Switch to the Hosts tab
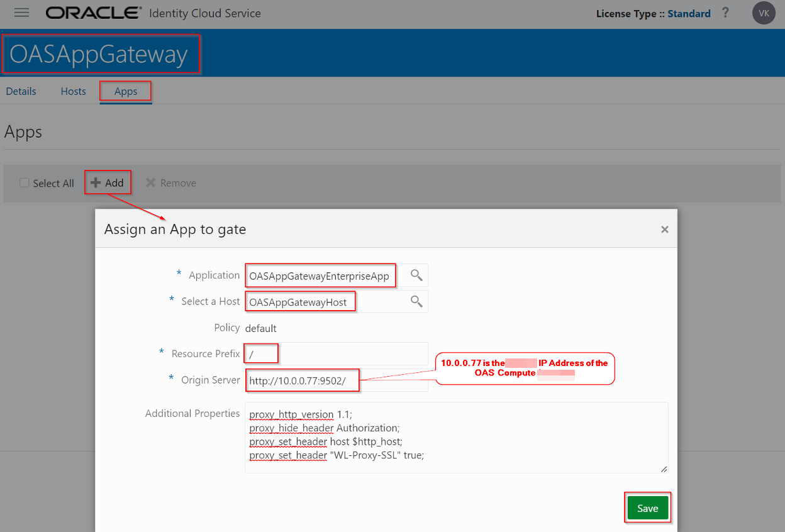 73,91
